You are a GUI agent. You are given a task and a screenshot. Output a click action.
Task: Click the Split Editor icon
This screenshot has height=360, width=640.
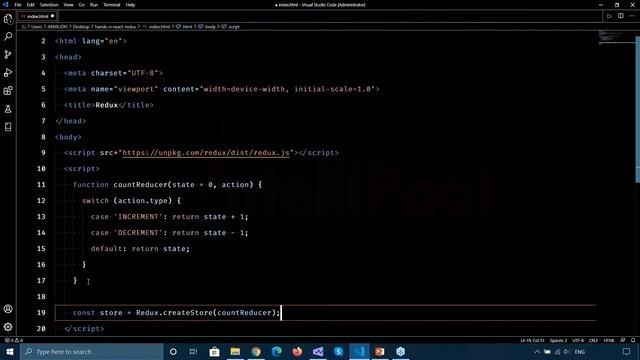coord(620,16)
